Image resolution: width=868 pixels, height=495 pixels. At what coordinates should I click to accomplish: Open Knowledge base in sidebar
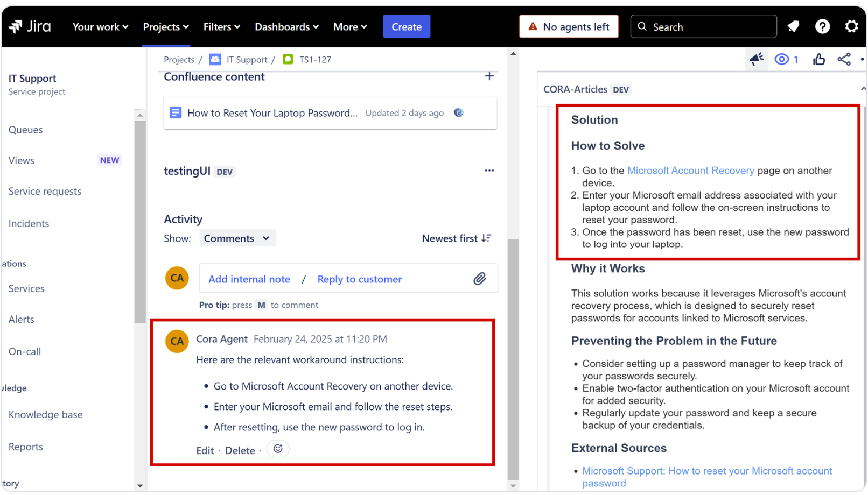click(x=46, y=415)
